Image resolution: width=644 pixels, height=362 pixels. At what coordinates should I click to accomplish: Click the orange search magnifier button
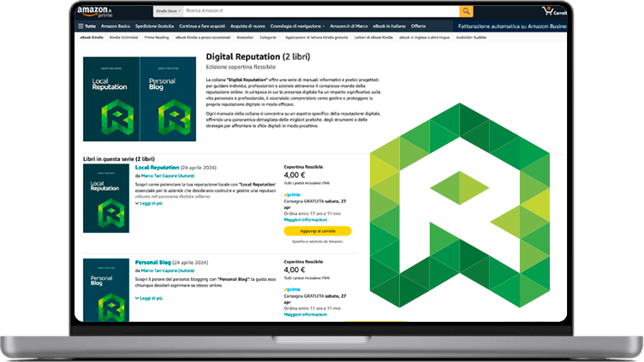click(466, 11)
